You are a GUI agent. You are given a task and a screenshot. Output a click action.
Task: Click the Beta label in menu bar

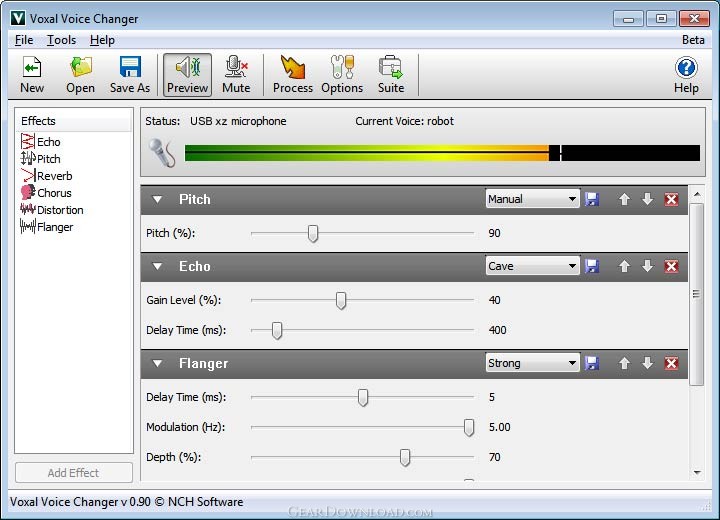(x=693, y=40)
